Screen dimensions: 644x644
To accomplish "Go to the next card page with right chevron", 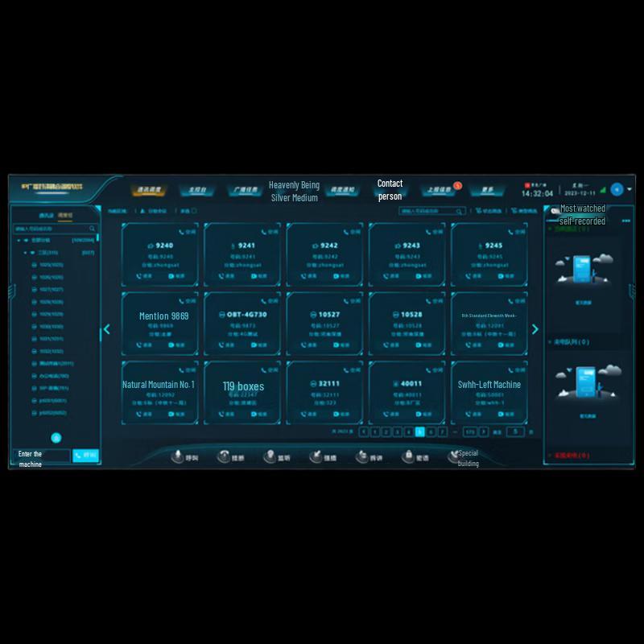I will point(535,329).
